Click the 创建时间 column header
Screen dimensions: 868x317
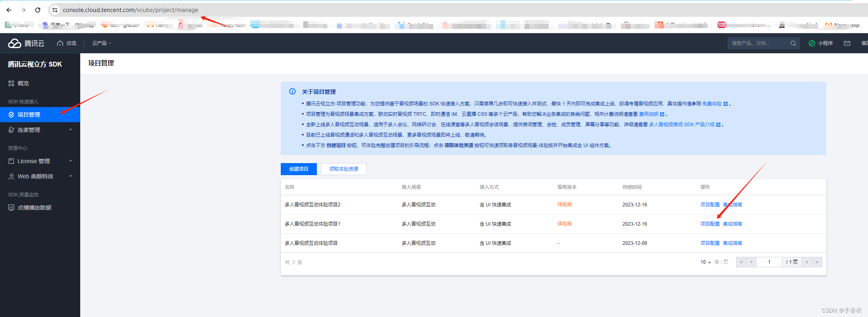[x=632, y=187]
